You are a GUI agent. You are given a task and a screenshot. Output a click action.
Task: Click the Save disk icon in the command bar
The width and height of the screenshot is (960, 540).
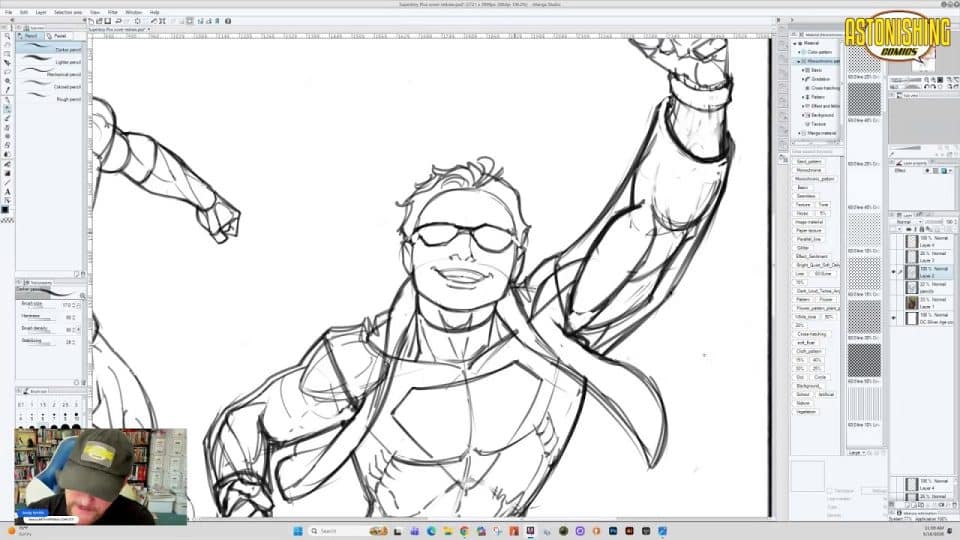108,21
